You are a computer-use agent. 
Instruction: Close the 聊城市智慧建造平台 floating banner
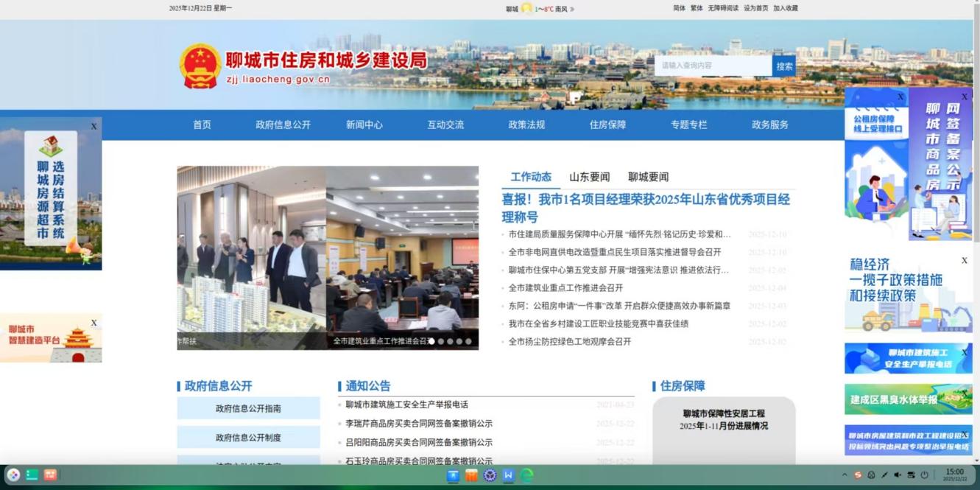(94, 323)
